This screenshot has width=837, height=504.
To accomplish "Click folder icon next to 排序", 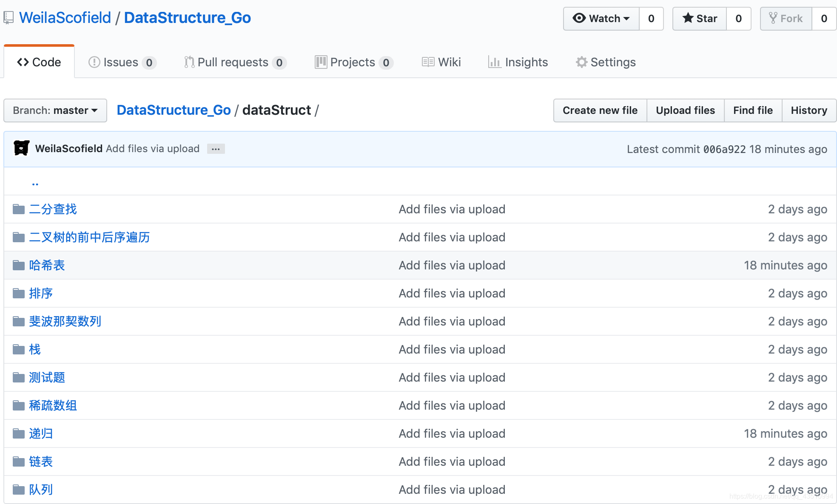I will (19, 293).
